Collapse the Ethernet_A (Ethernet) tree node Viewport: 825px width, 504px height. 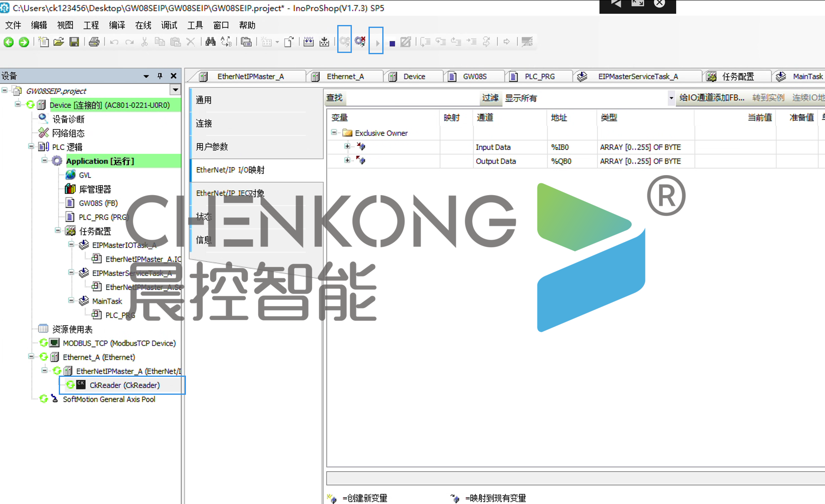[x=31, y=356]
